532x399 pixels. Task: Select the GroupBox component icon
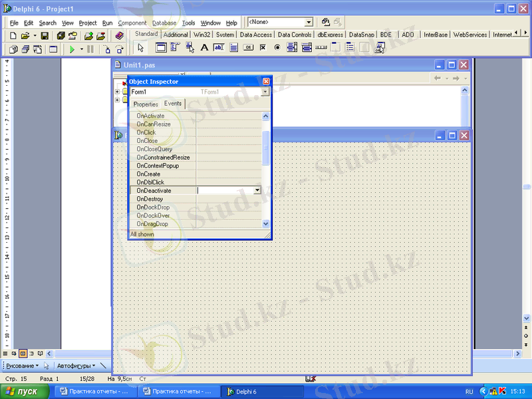click(x=336, y=48)
